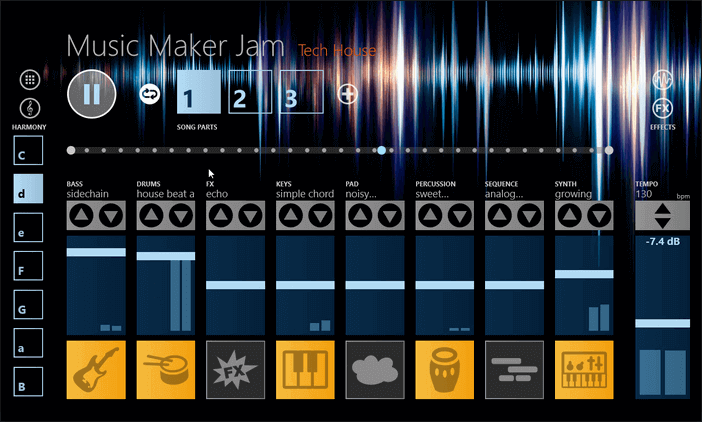
Task: Click Synth channel down arrow
Action: point(599,216)
